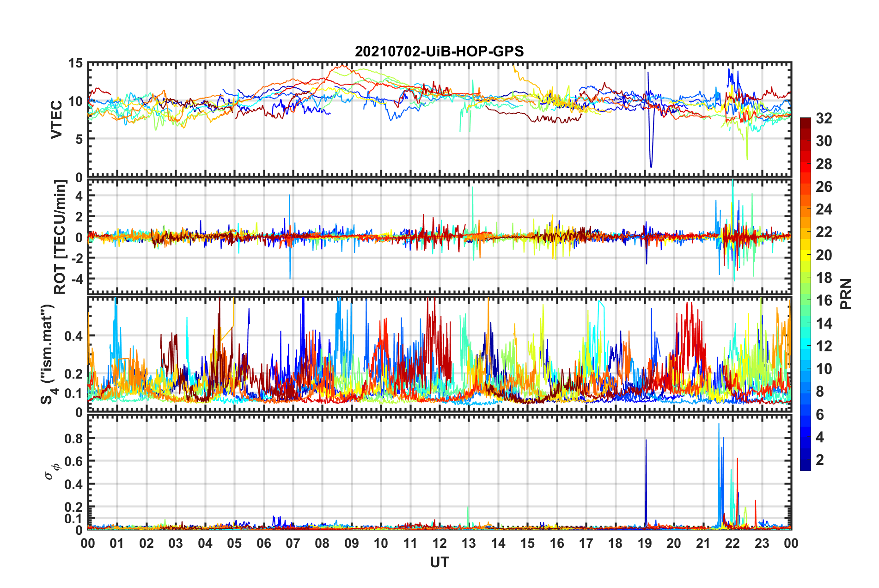Click the plot title 20210702-UiB-HOP-GPS
879x588 pixels.
point(439,51)
